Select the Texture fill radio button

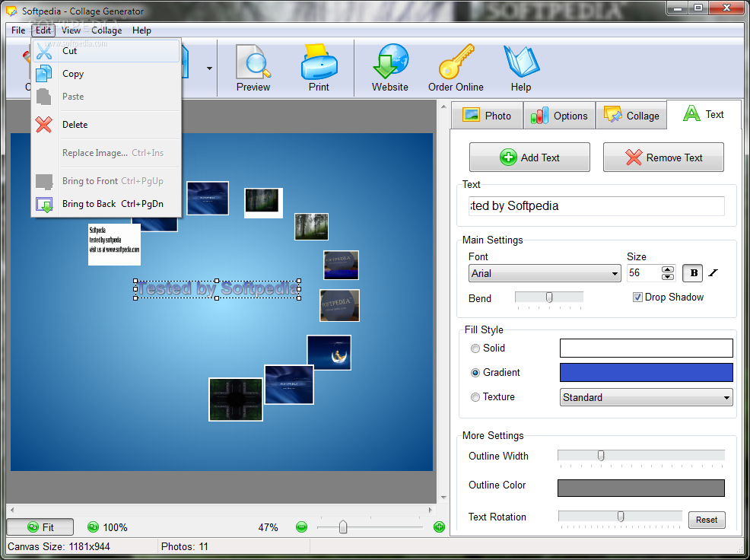tap(475, 397)
